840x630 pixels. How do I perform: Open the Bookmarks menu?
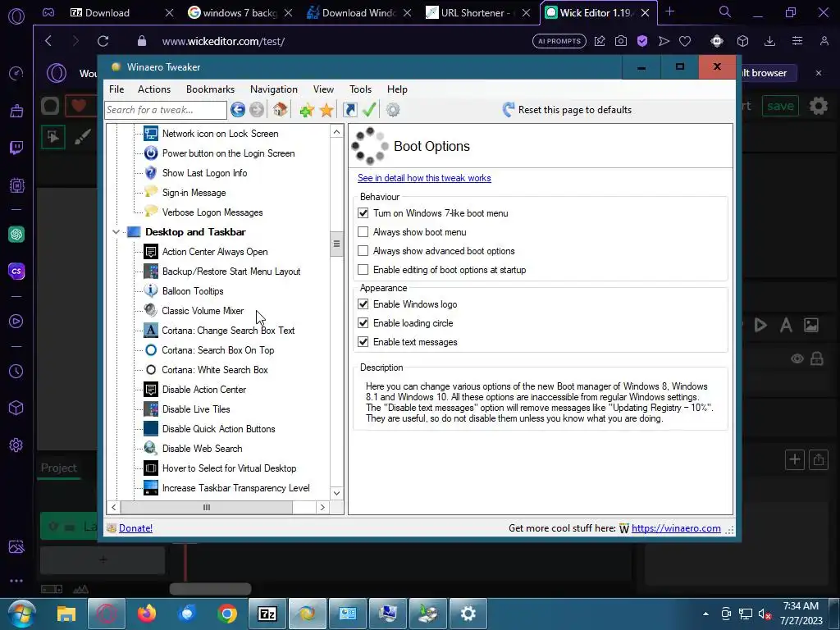pos(211,89)
